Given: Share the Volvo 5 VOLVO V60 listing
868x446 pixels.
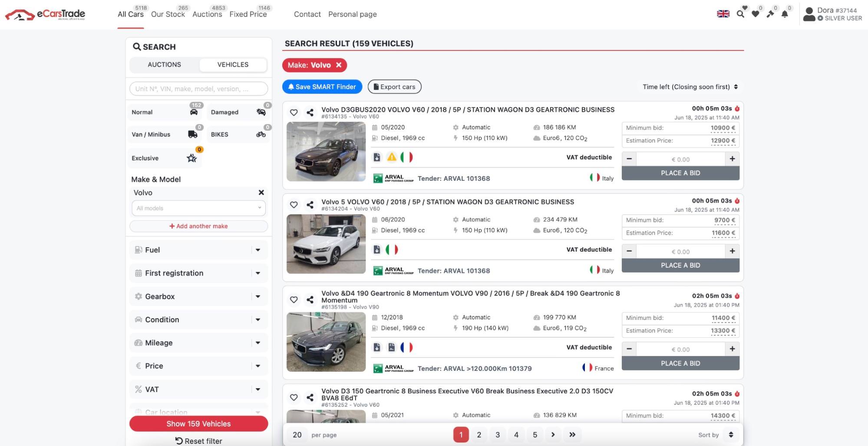Looking at the screenshot, I should click(310, 205).
